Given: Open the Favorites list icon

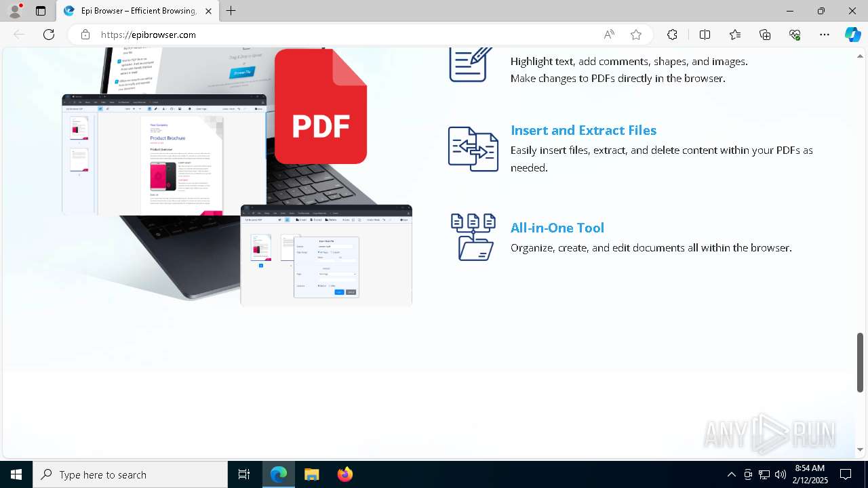Looking at the screenshot, I should (x=735, y=35).
